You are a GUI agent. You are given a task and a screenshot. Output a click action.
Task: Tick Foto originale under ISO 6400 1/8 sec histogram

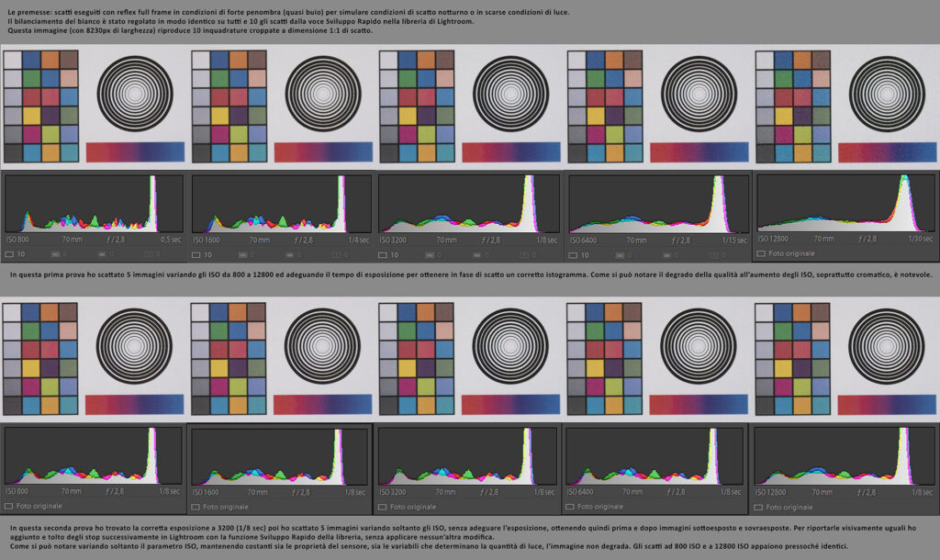click(569, 508)
